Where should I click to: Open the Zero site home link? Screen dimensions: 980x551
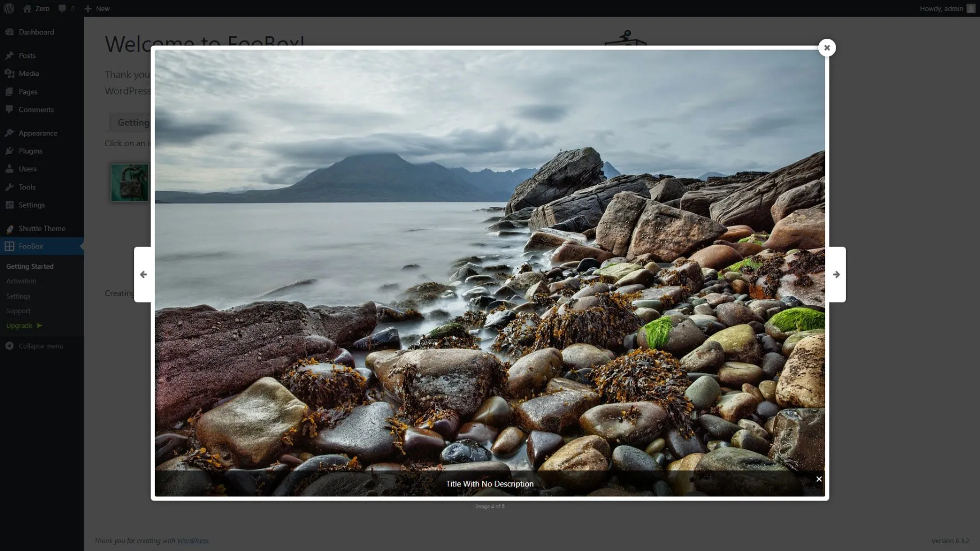click(x=37, y=8)
